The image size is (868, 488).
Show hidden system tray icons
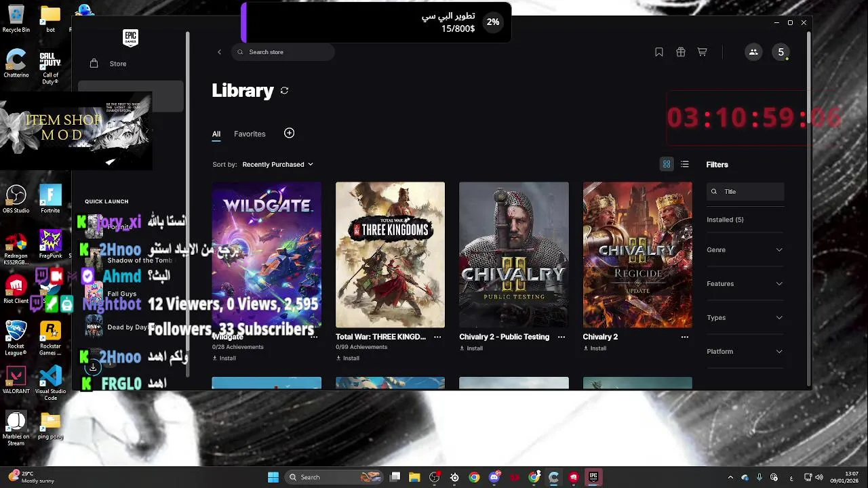(x=730, y=477)
